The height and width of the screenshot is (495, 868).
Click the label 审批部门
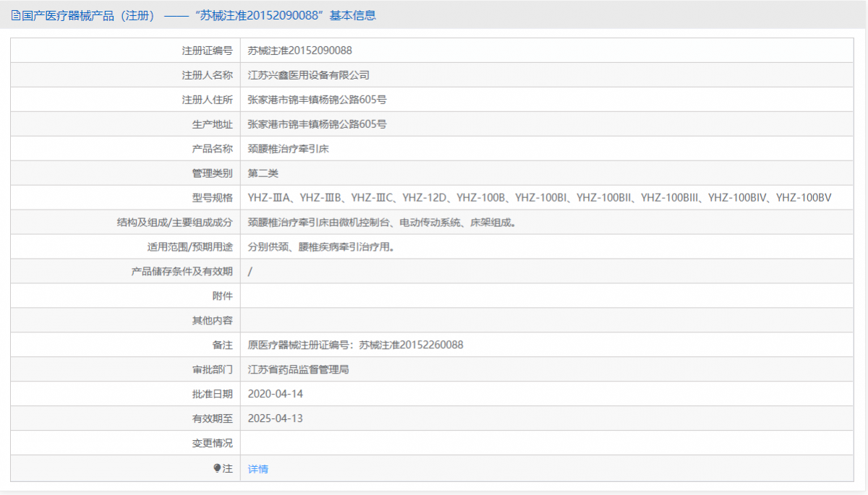[213, 370]
